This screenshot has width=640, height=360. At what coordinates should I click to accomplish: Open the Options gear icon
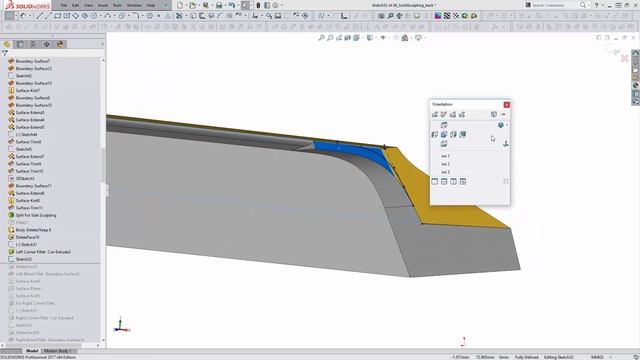point(276,5)
